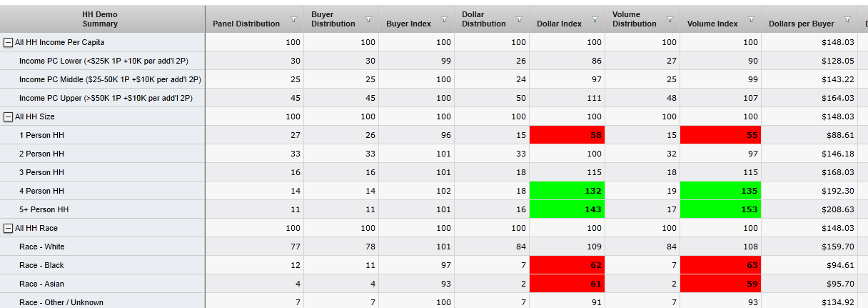Click the red 55 Volume Index cell
The width and height of the screenshot is (868, 308).
(x=720, y=135)
